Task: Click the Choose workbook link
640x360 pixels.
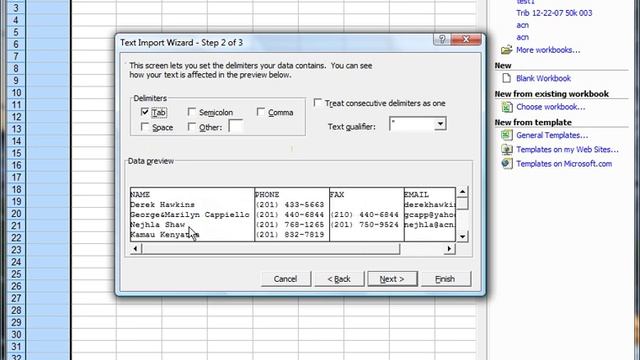Action: coord(551,107)
